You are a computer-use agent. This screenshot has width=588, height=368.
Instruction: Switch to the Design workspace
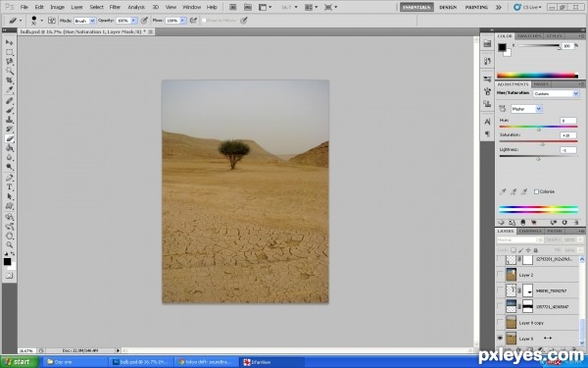coord(448,7)
